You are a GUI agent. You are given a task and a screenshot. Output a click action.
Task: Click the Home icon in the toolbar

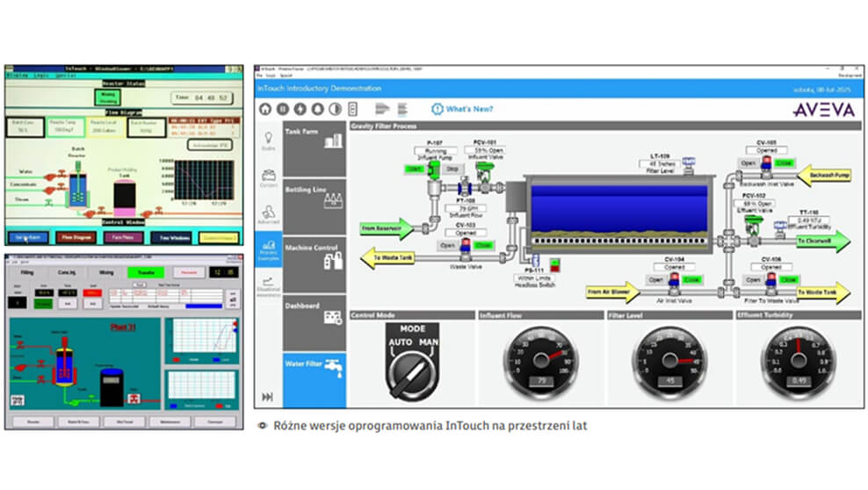(x=267, y=109)
